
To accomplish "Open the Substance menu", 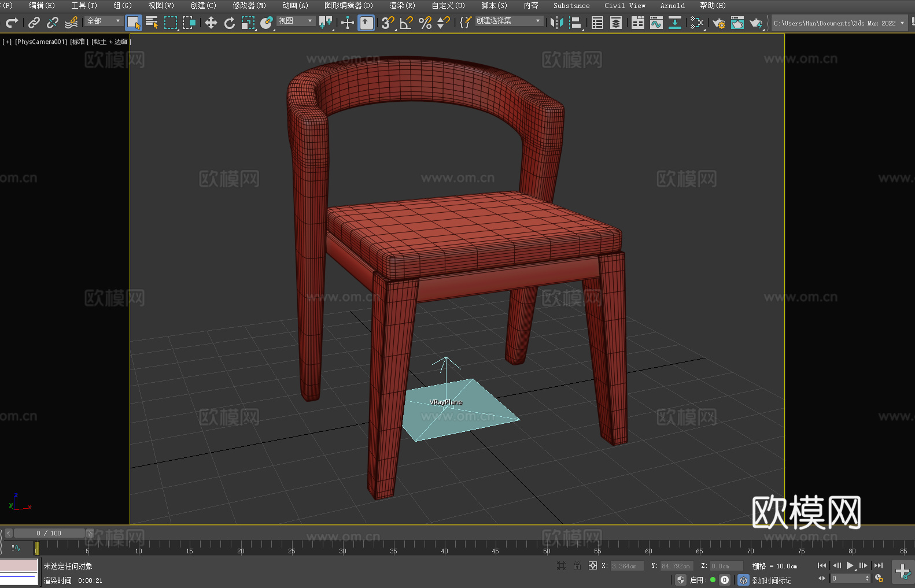I will tap(571, 5).
